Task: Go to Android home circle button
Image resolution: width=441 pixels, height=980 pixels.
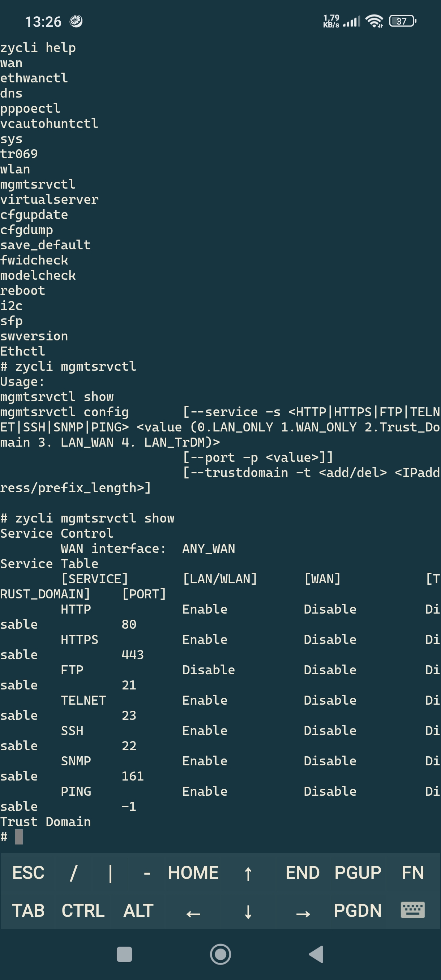Action: 221,954
